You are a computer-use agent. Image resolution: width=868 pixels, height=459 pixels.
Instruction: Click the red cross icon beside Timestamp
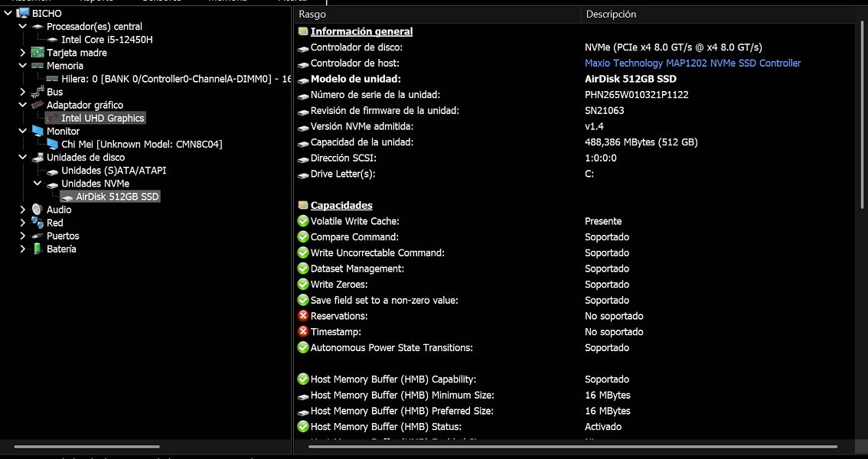(303, 332)
